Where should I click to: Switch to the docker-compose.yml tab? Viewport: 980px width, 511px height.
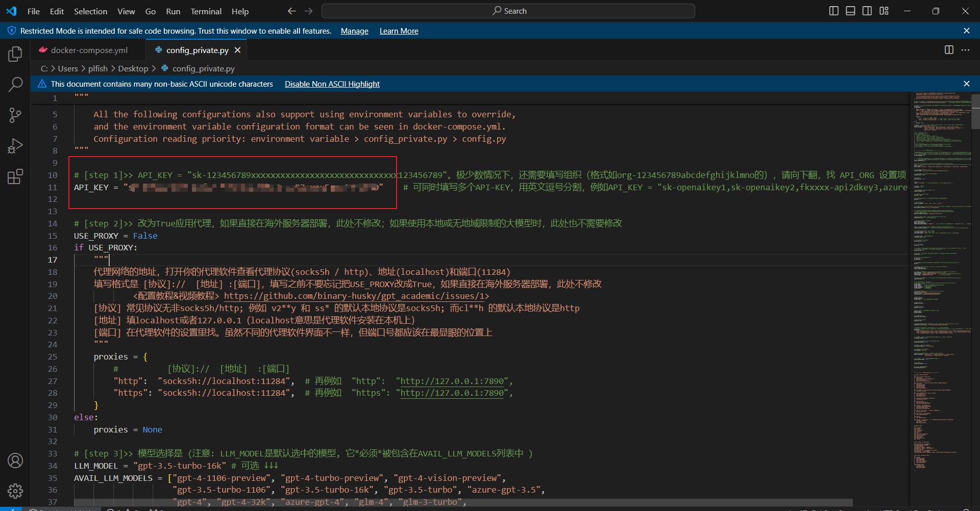[x=88, y=50]
